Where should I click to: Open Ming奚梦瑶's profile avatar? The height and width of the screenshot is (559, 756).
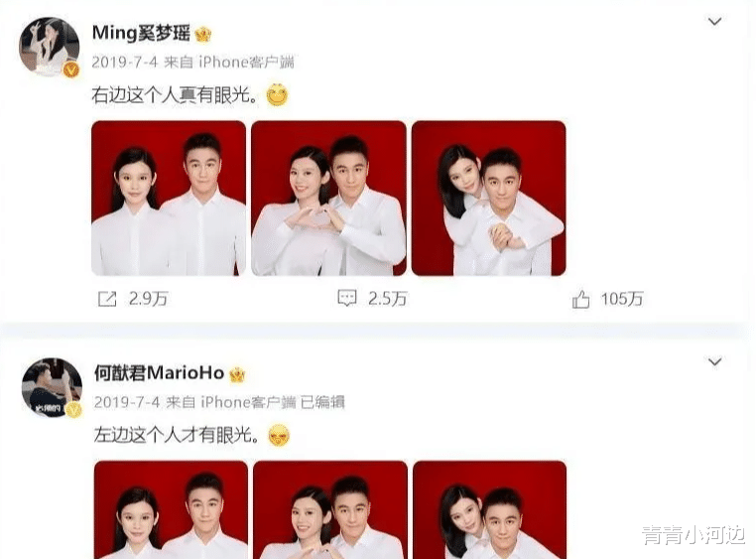pyautogui.click(x=50, y=48)
